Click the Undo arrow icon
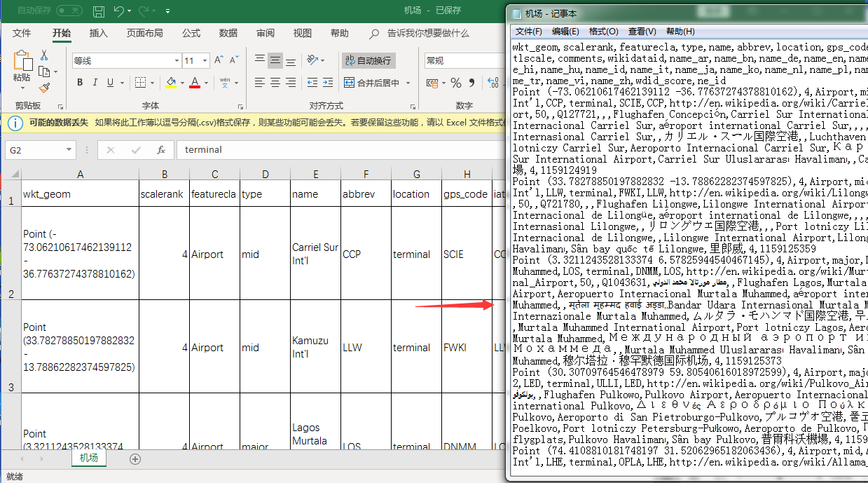 [x=119, y=11]
